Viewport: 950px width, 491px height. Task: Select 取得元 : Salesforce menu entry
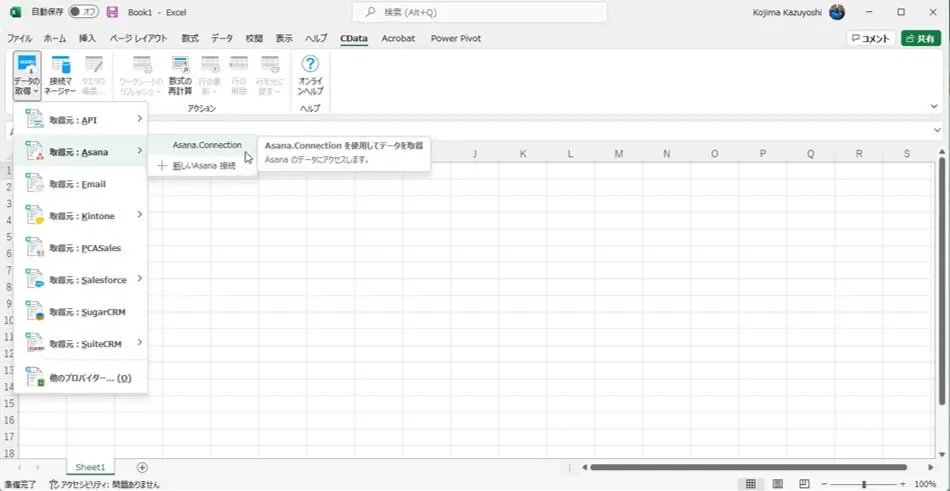point(81,280)
